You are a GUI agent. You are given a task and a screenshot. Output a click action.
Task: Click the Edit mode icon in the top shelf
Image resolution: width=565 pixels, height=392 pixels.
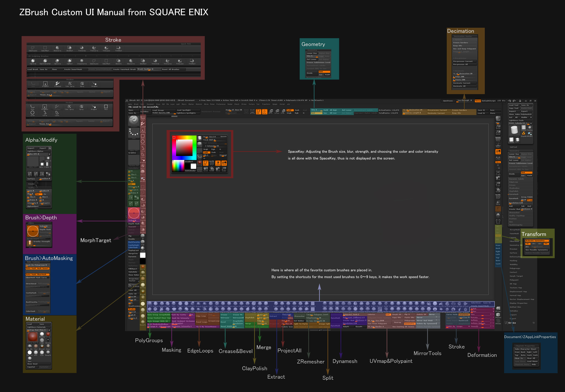259,112
